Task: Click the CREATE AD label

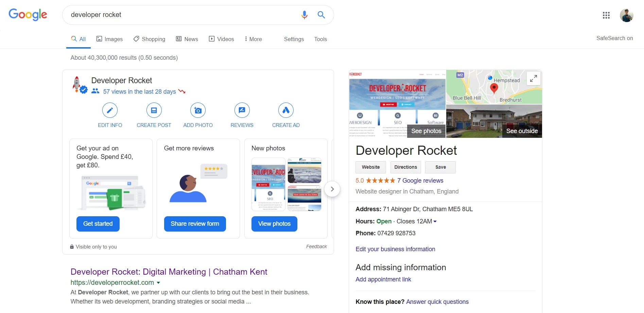Action: [x=286, y=125]
